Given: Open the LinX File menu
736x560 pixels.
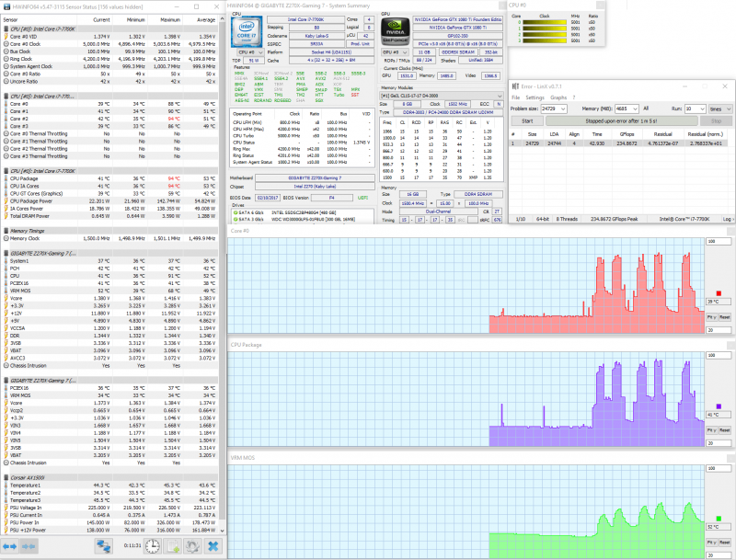Looking at the screenshot, I should pos(515,97).
